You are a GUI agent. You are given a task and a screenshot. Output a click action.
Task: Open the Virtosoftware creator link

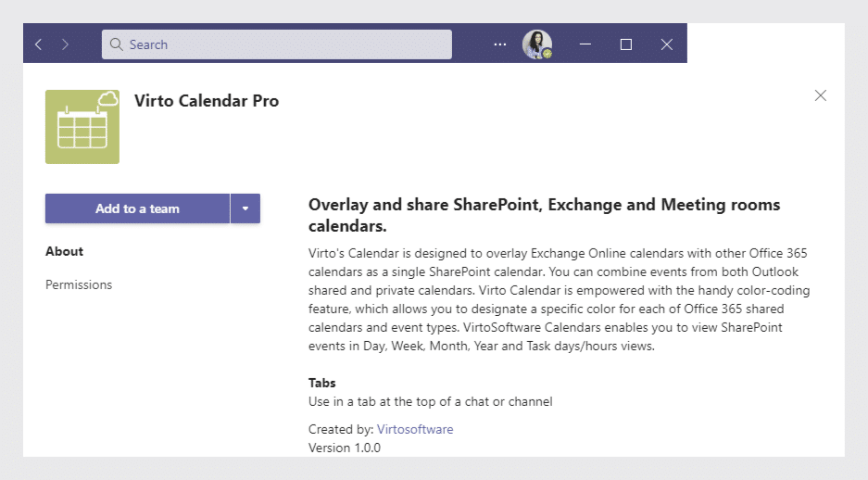coord(415,429)
